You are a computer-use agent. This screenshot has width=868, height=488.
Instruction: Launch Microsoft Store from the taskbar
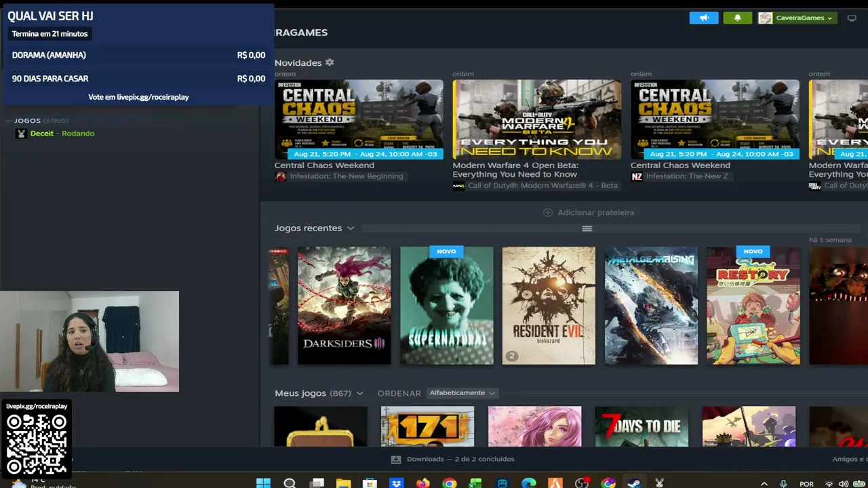click(370, 483)
